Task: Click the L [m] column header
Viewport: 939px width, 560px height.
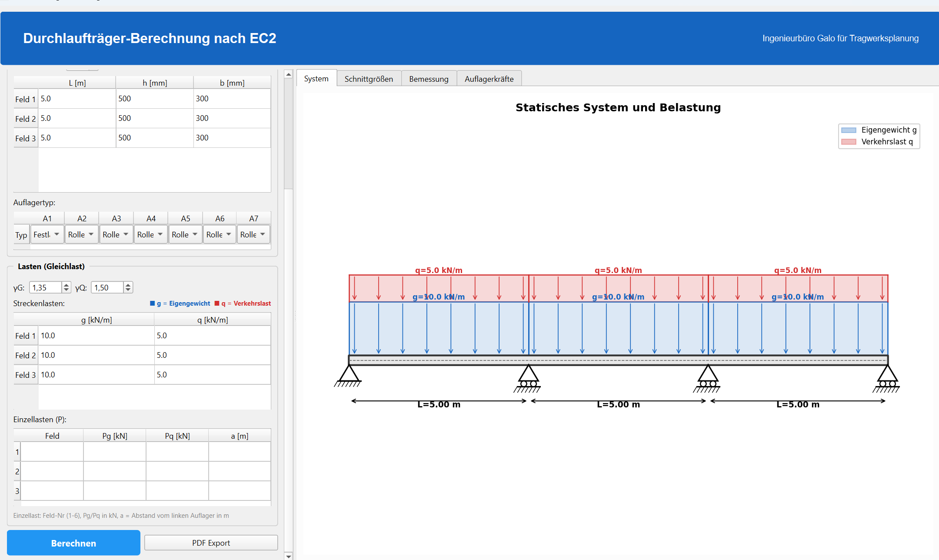Action: click(77, 83)
